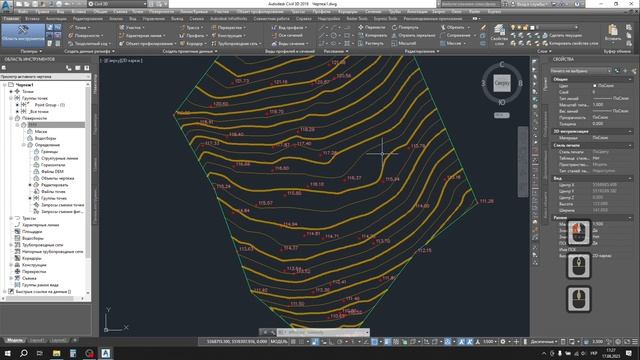This screenshot has height=360, width=640.
Task: Switch to the Редактирование ribbon tab
Action: (87, 19)
